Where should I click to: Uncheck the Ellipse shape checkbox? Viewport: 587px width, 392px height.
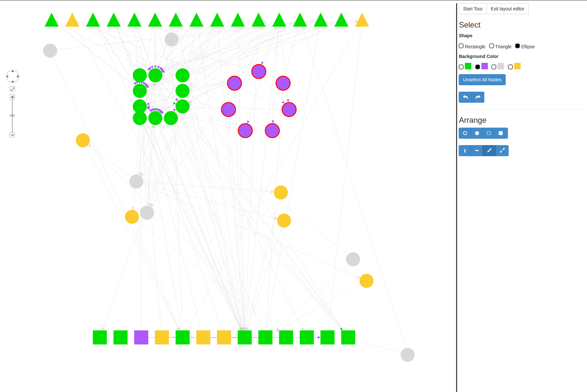(517, 46)
